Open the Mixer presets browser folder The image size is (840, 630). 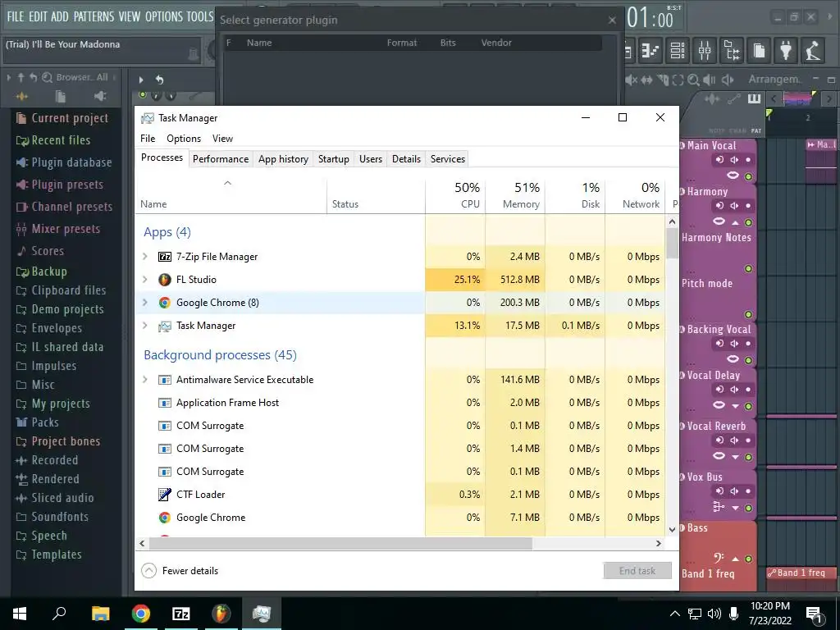(58, 229)
